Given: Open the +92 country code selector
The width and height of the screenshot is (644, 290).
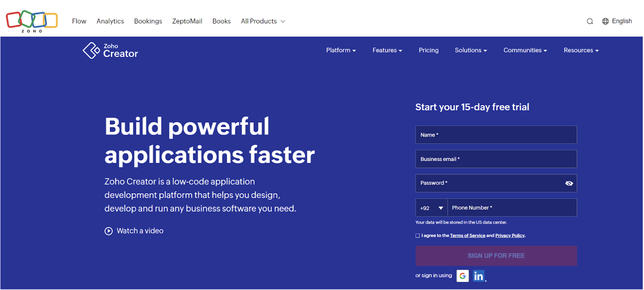Looking at the screenshot, I should pos(432,208).
